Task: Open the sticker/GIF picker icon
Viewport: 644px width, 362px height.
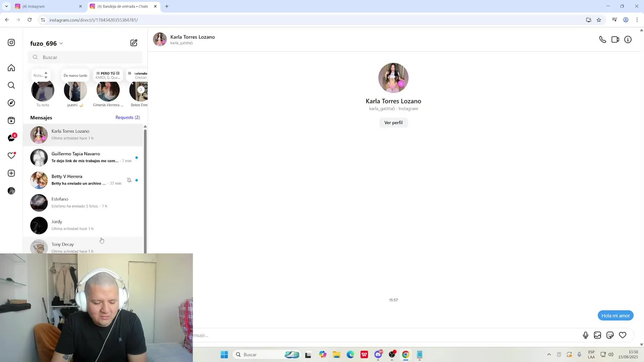Action: pyautogui.click(x=610, y=335)
